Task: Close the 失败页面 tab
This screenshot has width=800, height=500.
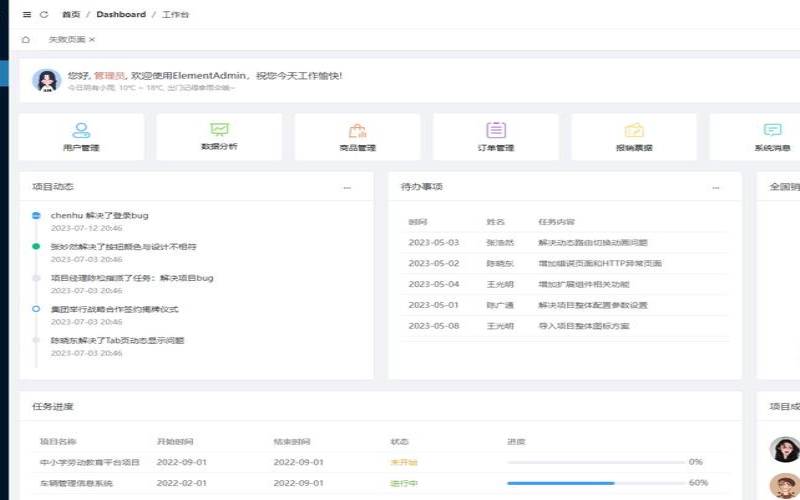Action: tap(92, 40)
